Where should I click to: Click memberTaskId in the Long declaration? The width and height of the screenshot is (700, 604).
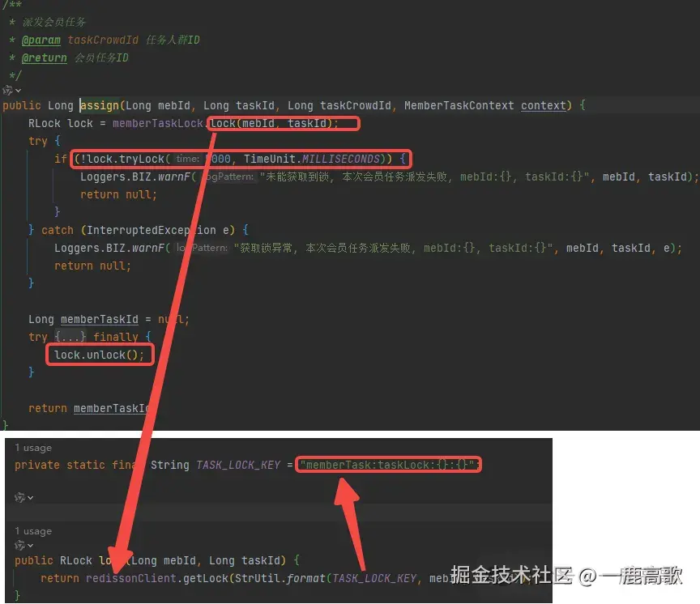coord(99,319)
